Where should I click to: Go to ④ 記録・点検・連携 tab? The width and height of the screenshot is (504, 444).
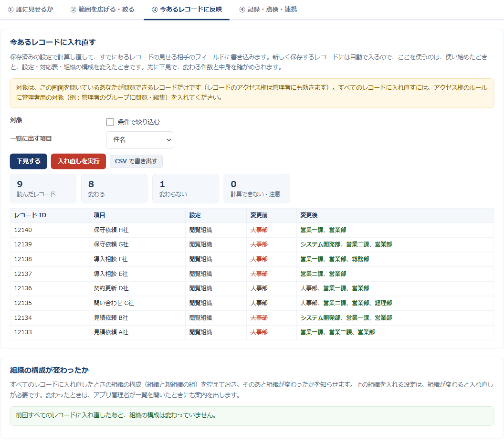pos(268,10)
